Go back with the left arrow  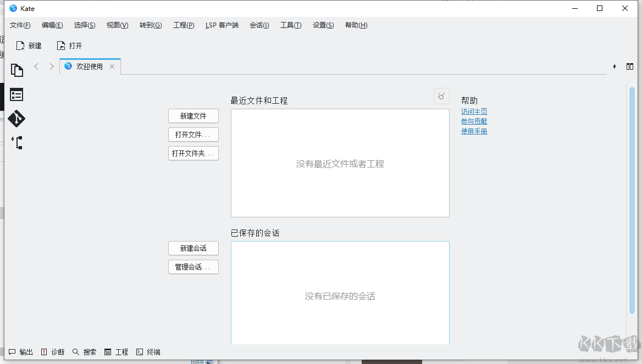pyautogui.click(x=36, y=66)
